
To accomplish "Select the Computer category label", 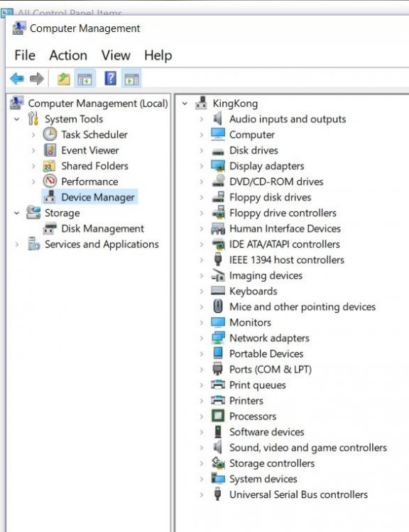I will point(251,134).
